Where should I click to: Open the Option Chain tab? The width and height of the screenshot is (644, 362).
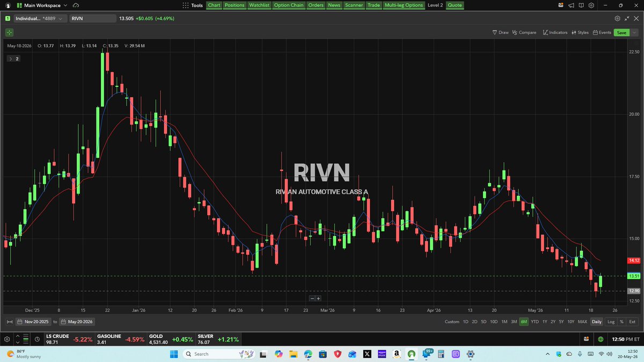pos(289,5)
